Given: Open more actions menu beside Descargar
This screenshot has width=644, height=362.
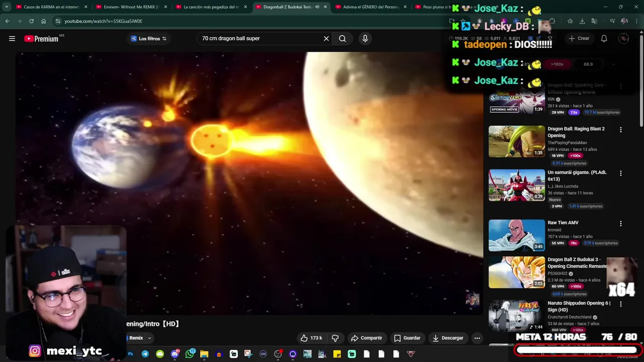Looking at the screenshot, I should 477,338.
